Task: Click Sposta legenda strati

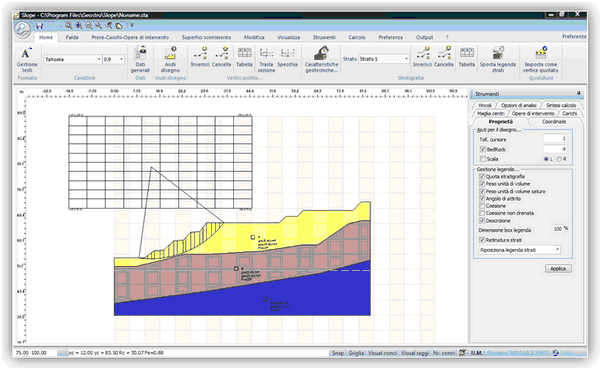Action: (498, 59)
